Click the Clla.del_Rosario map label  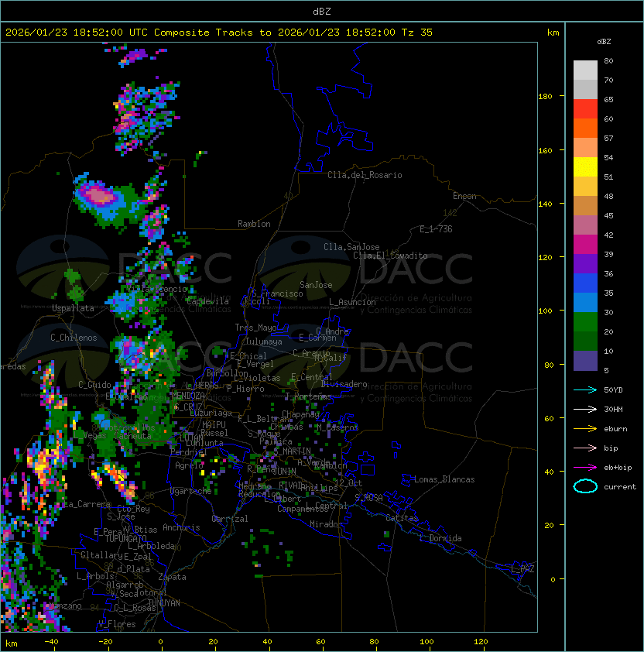pos(365,175)
